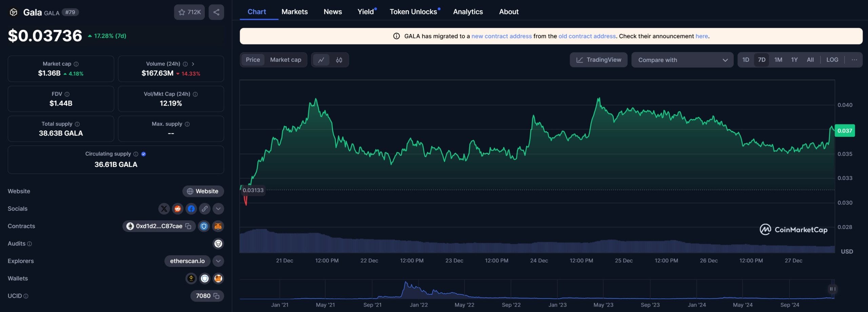This screenshot has width=868, height=312.
Task: Click the 0.03133 baseline price label
Action: point(253,190)
